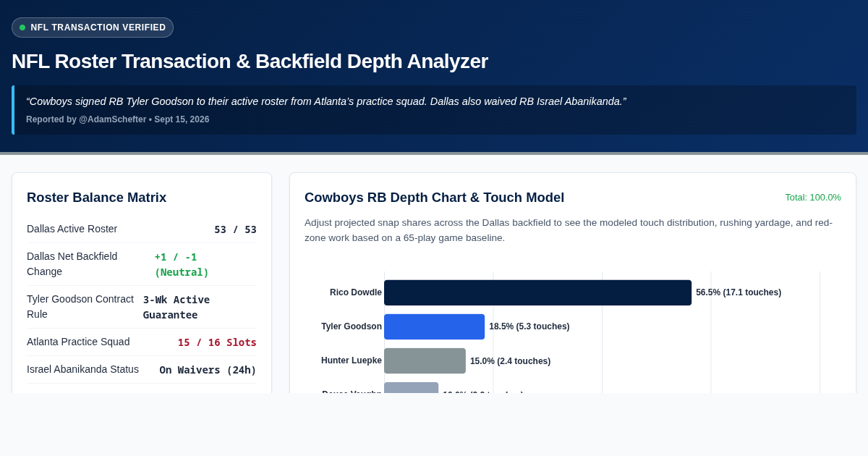This screenshot has width=868, height=456.
Task: Click the 56.5% (17.1 touches) data label
Action: 739,292
